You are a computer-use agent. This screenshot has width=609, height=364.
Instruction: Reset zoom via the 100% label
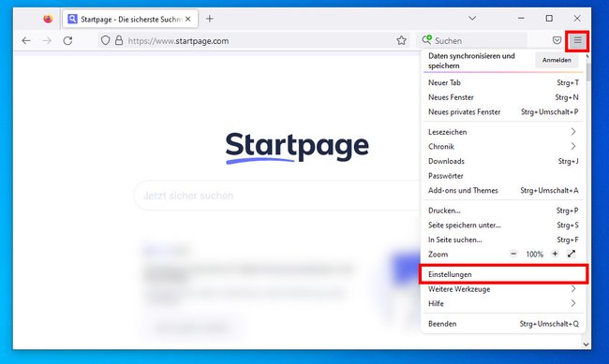click(x=534, y=255)
